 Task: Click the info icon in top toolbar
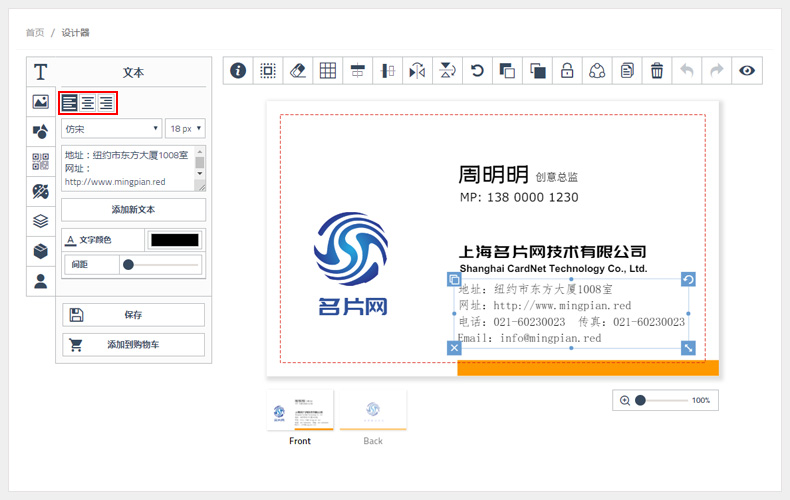[238, 71]
